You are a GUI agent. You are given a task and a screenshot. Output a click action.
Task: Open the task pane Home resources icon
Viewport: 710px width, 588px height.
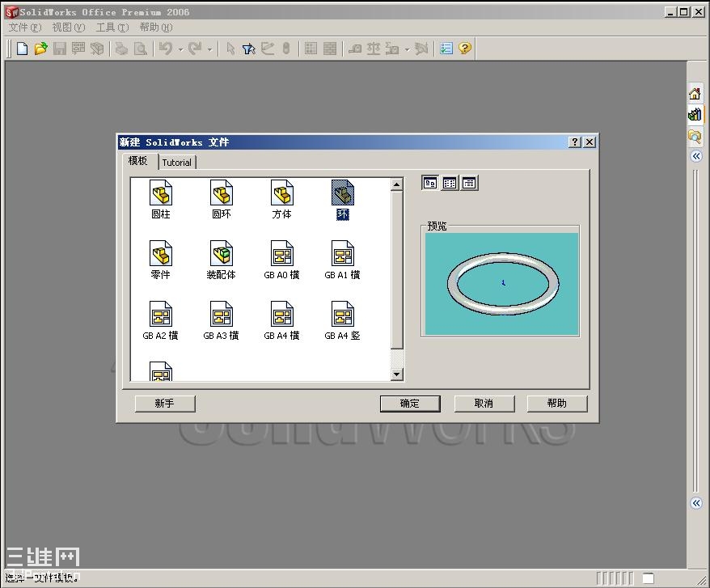[695, 93]
